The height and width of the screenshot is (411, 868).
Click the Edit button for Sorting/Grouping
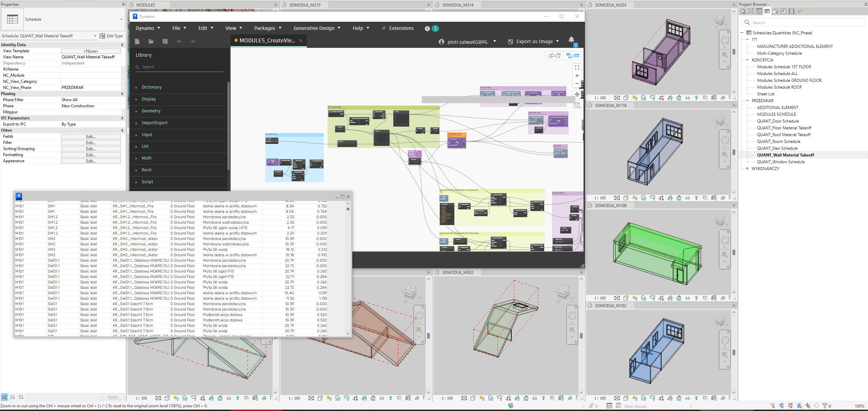[91, 149]
